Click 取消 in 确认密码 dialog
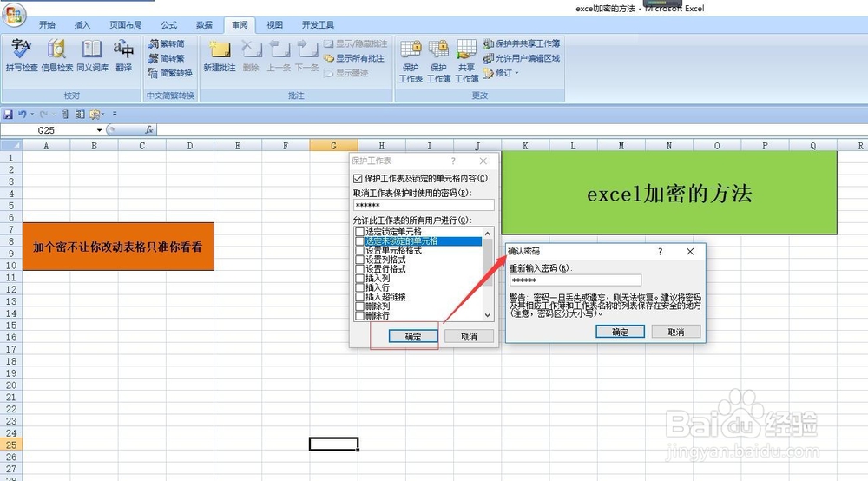Screen dimensions: 868x481 (x=676, y=332)
